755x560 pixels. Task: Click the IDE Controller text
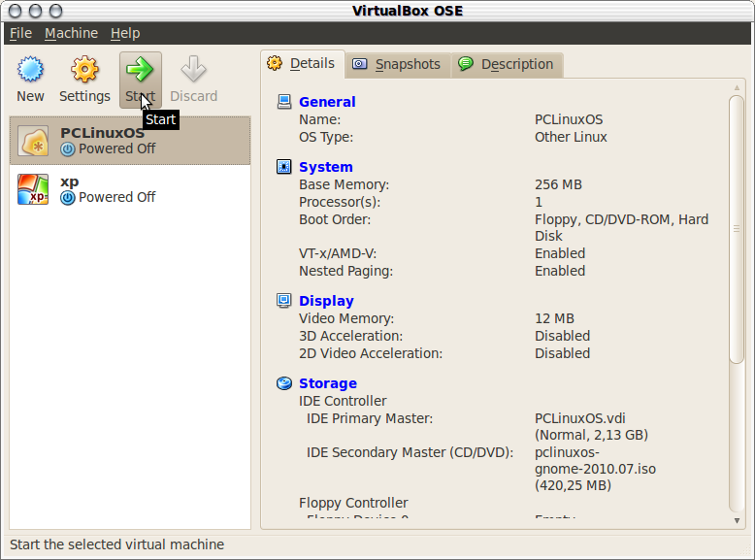point(343,401)
